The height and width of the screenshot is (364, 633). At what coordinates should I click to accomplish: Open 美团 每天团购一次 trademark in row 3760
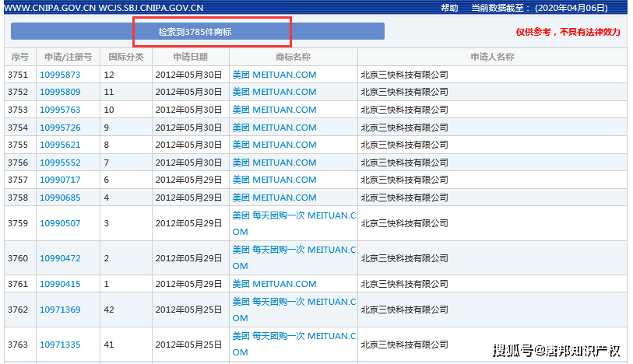tap(294, 258)
